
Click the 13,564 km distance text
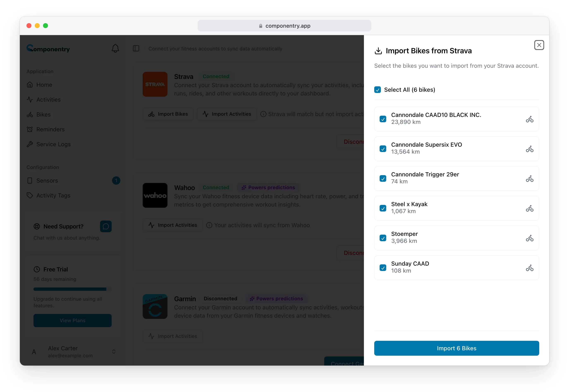coord(405,152)
